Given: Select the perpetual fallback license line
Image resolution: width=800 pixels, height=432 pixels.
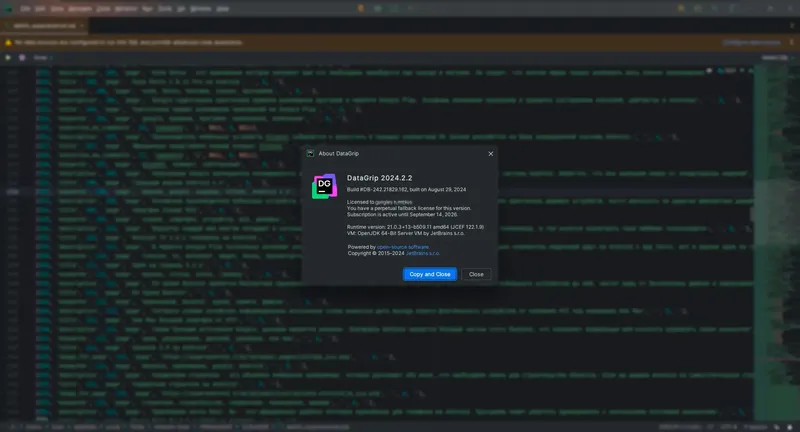Looking at the screenshot, I should tap(409, 208).
